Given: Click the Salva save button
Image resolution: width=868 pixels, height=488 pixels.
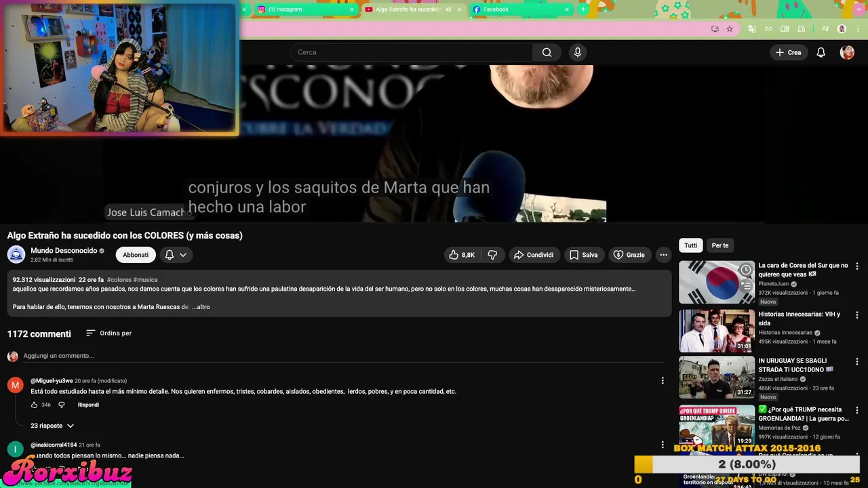Looking at the screenshot, I should [x=583, y=255].
